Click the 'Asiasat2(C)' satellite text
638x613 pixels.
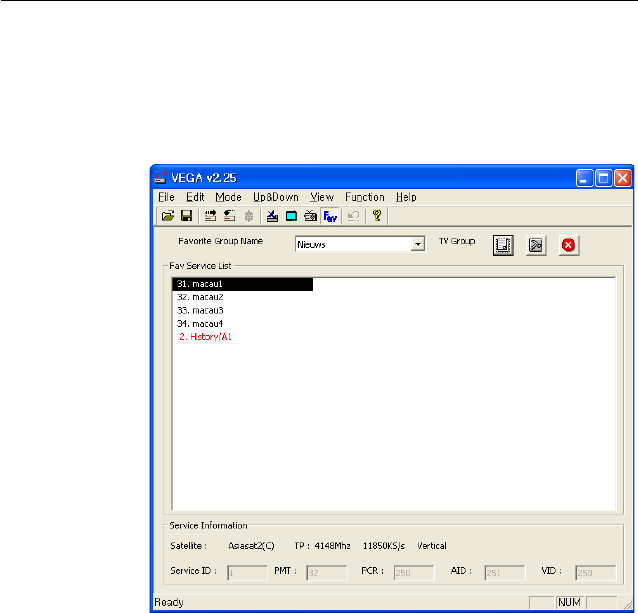point(251,546)
